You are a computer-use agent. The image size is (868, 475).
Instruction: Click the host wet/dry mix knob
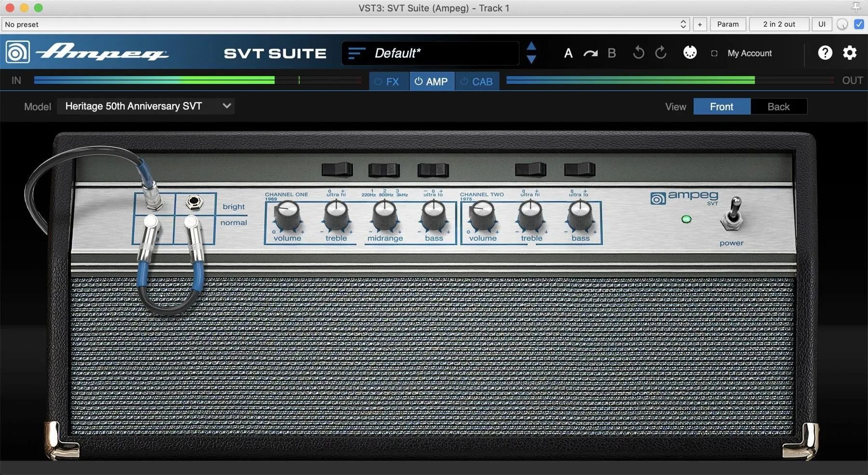(x=842, y=24)
